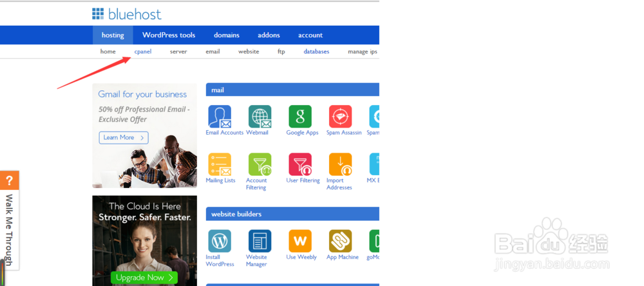
Task: Click the App Machine text link
Action: [x=343, y=257]
